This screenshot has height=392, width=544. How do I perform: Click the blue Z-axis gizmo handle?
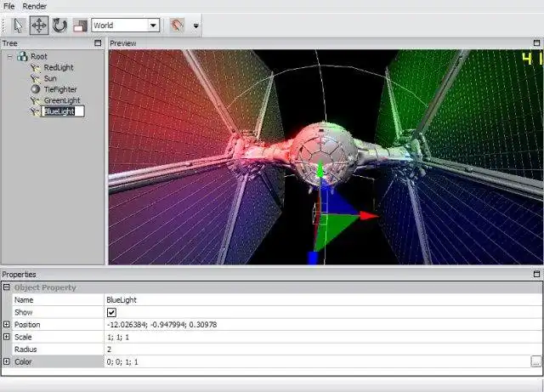(313, 258)
